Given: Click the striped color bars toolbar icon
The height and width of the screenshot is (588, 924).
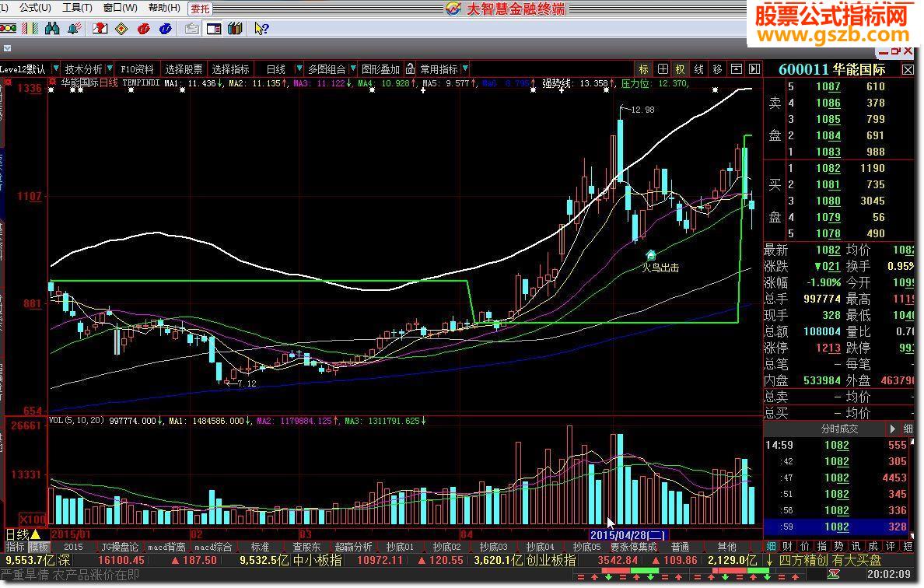Looking at the screenshot, I should [30, 28].
